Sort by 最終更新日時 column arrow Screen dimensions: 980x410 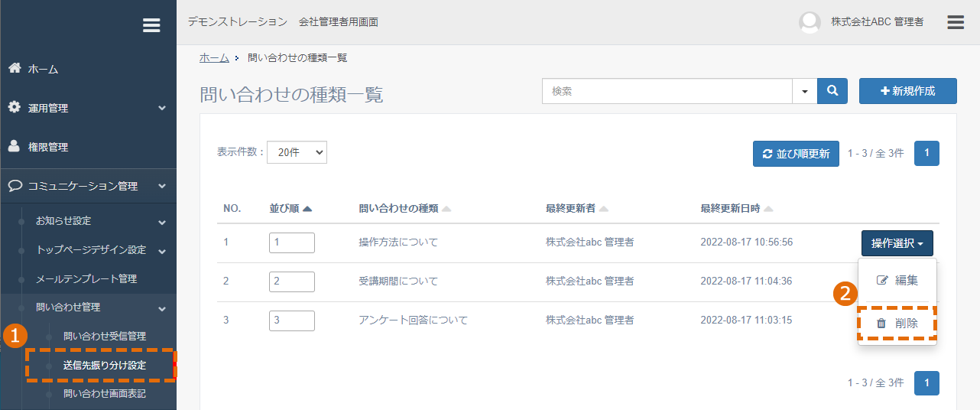768,209
